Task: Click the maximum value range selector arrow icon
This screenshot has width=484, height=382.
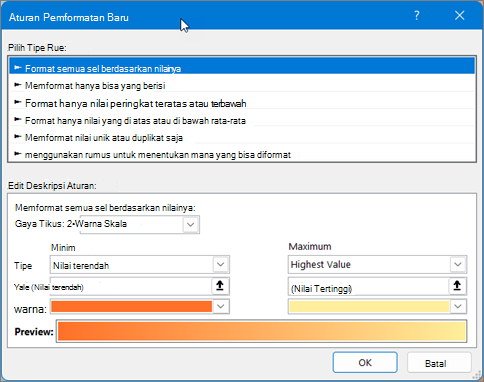Action: click(457, 286)
